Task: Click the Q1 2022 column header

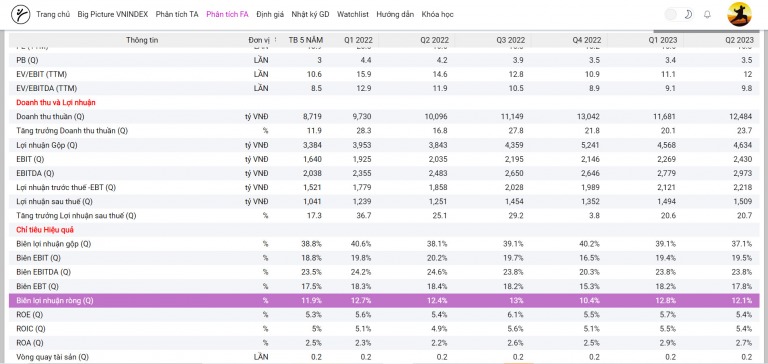Action: (358, 40)
